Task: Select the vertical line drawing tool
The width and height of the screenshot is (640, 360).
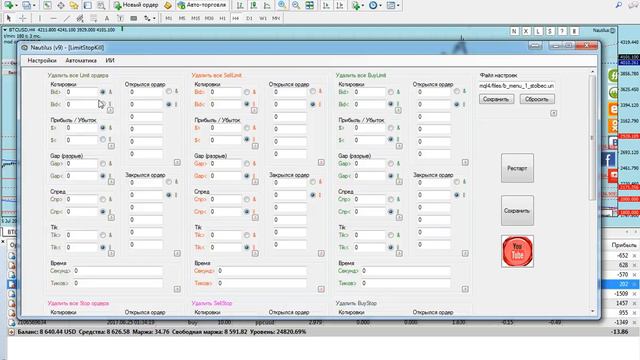Action: [x=40, y=18]
